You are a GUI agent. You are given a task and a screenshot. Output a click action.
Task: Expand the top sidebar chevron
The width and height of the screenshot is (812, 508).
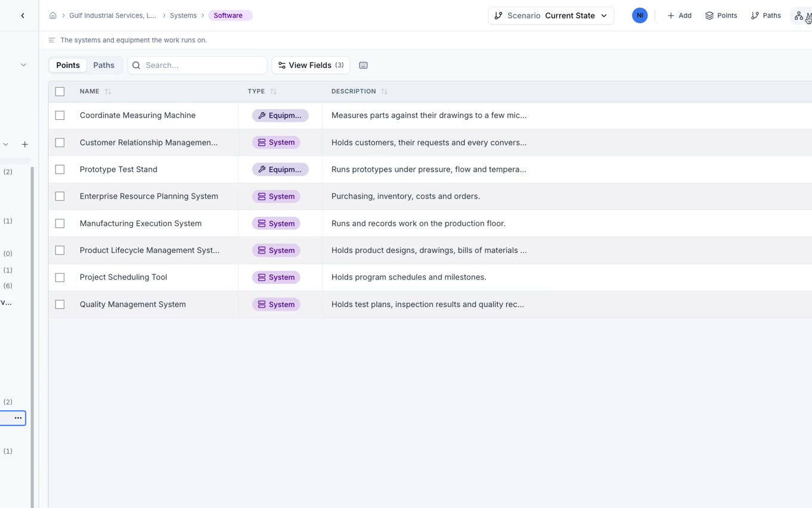click(x=23, y=64)
